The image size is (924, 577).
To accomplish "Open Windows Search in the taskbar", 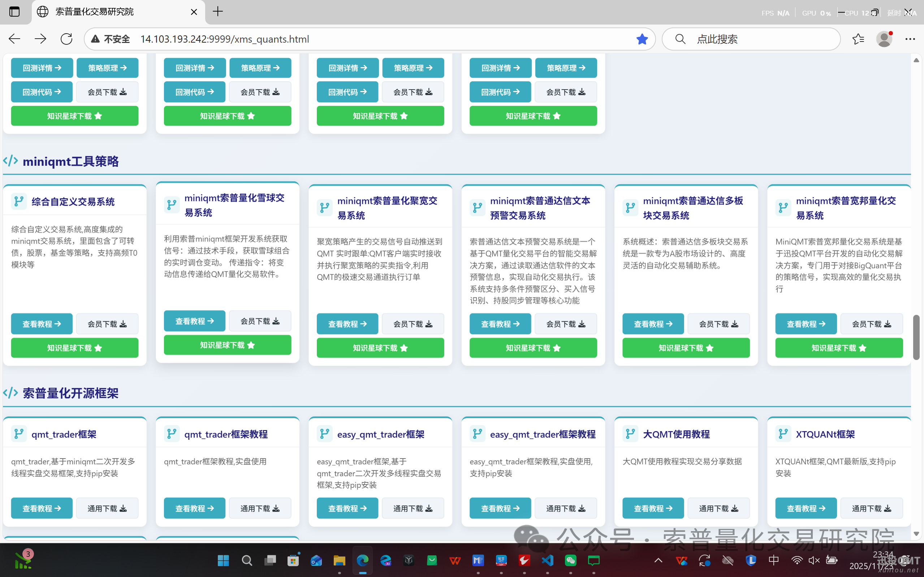I will point(247,561).
